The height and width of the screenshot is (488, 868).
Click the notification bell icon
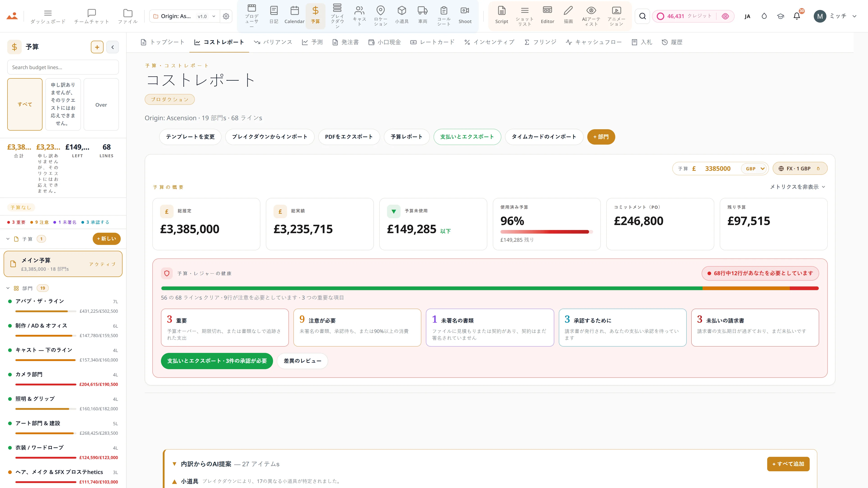797,16
